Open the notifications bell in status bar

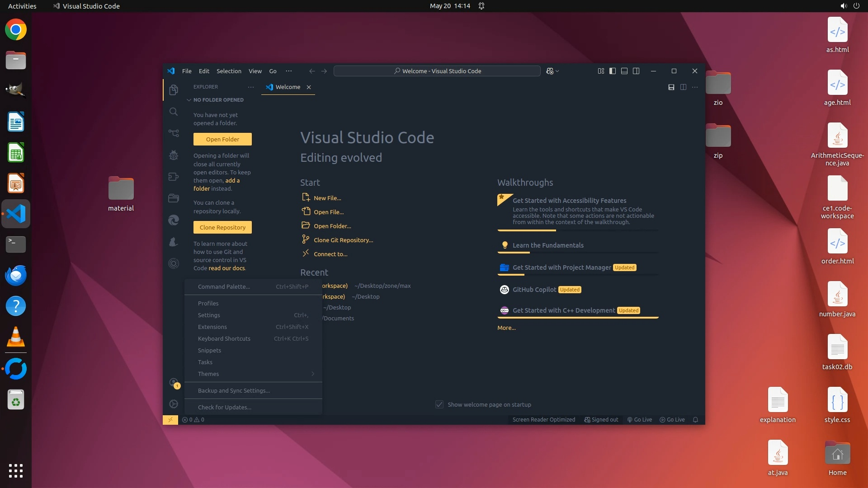point(696,420)
